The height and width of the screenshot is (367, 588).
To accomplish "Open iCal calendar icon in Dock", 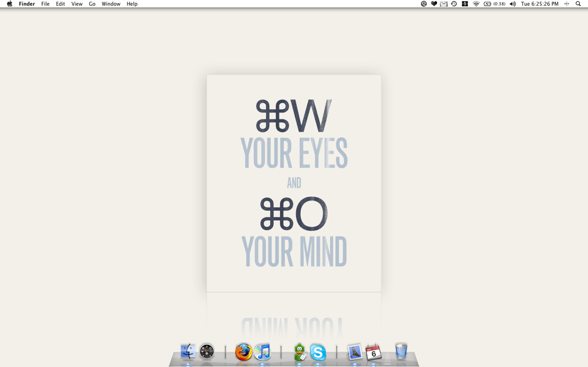I will click(373, 352).
